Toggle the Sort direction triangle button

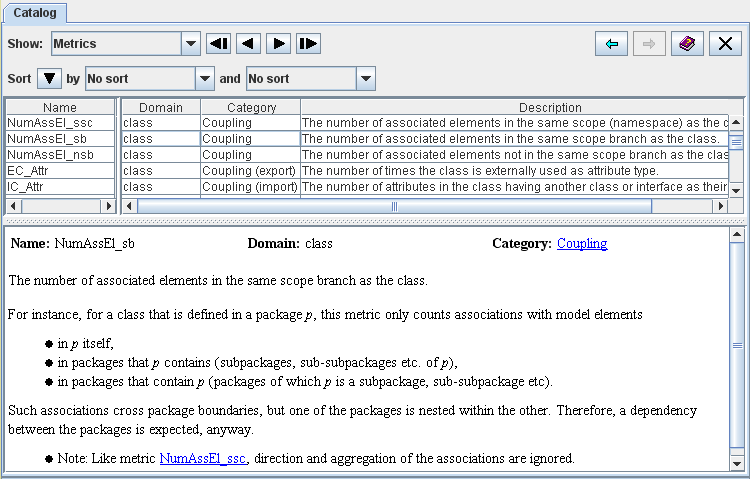point(49,78)
